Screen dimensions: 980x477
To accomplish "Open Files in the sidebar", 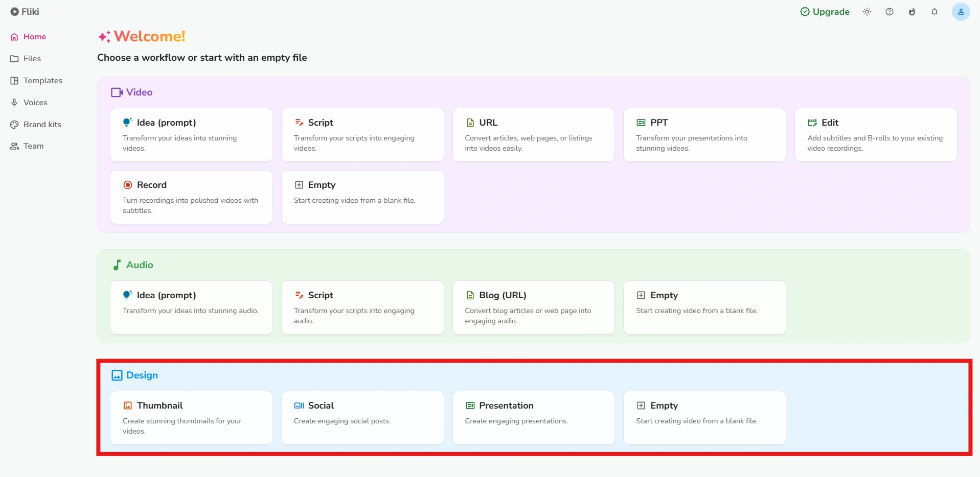I will pos(26,59).
